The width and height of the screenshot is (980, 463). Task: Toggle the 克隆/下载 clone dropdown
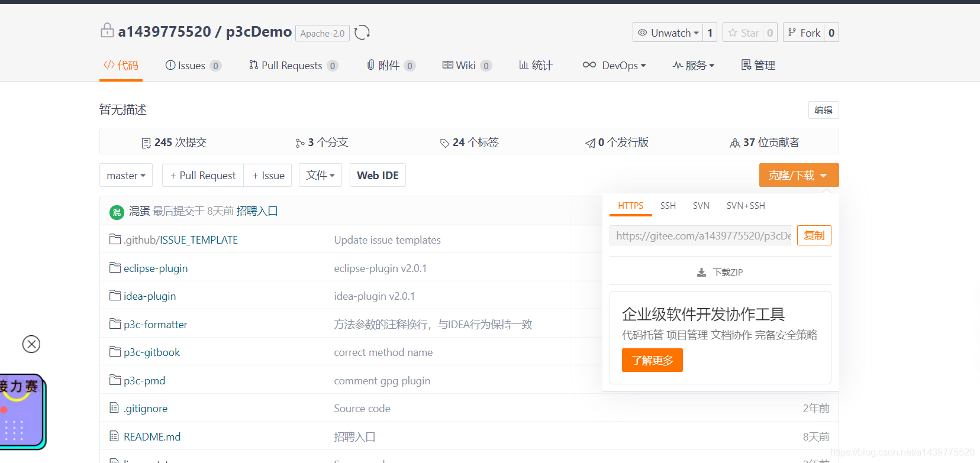799,176
